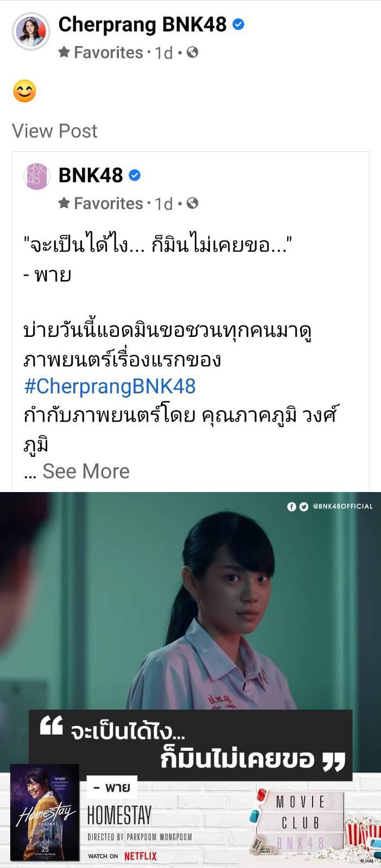Tap the @BNK48OFFICIAL watermark
The width and height of the screenshot is (381, 868).
(x=330, y=506)
